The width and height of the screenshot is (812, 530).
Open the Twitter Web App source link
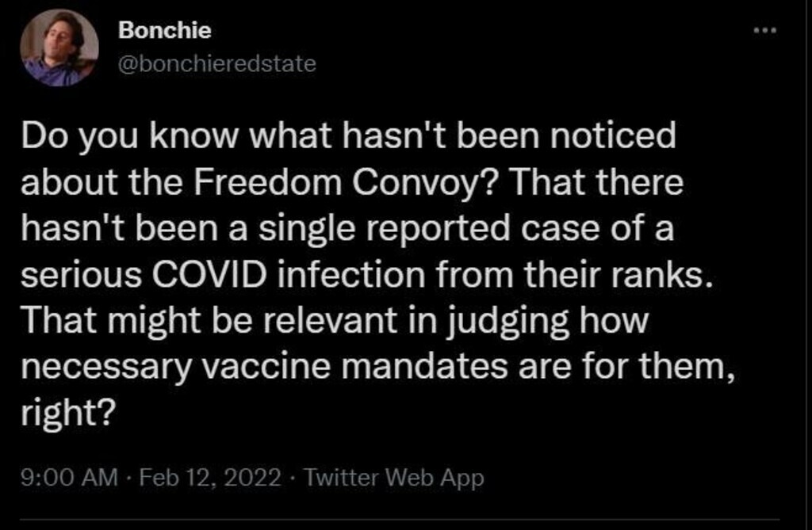pyautogui.click(x=393, y=479)
